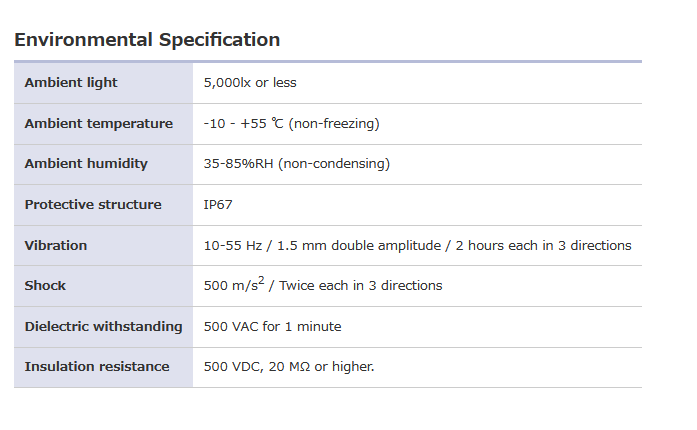Click the '(non-freezing)' note
Image resolution: width=697 pixels, height=430 pixels.
[334, 124]
